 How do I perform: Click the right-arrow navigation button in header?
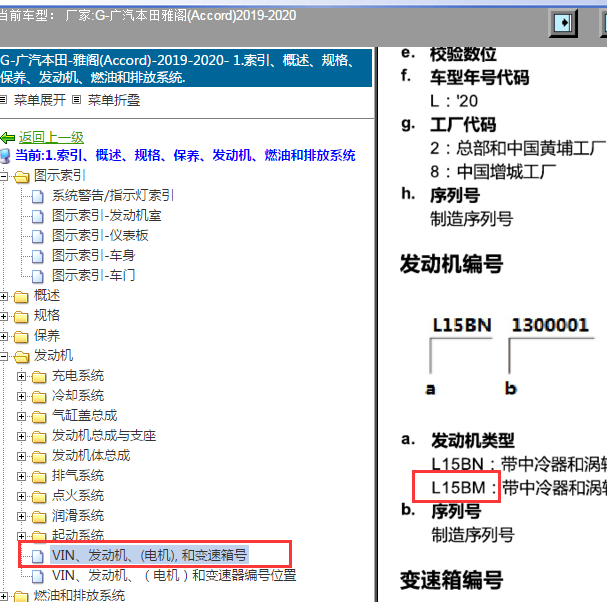564,23
